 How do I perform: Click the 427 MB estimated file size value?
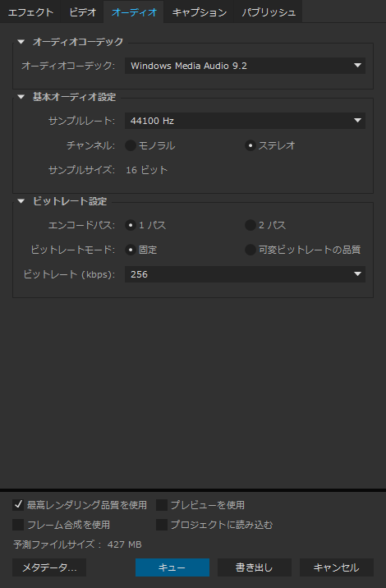click(x=125, y=544)
